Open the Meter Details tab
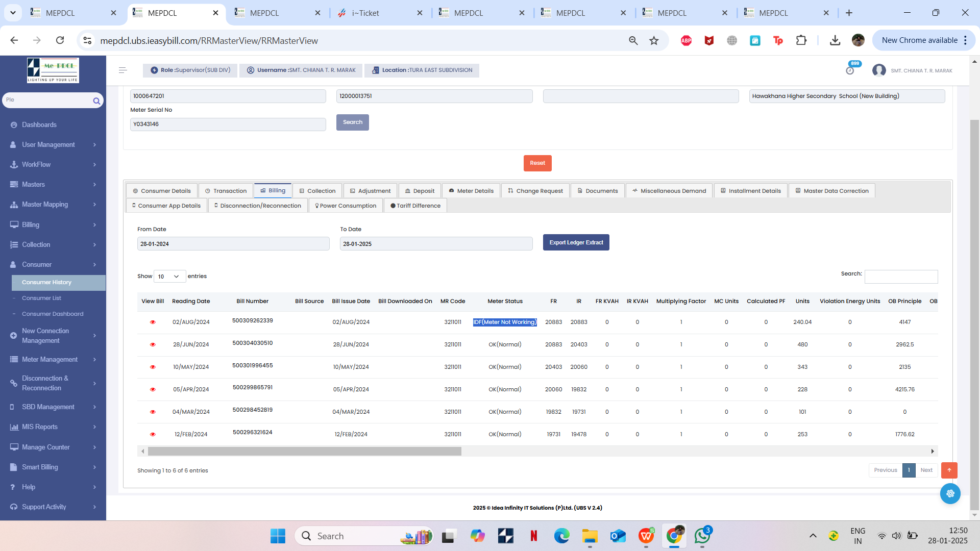 click(471, 191)
